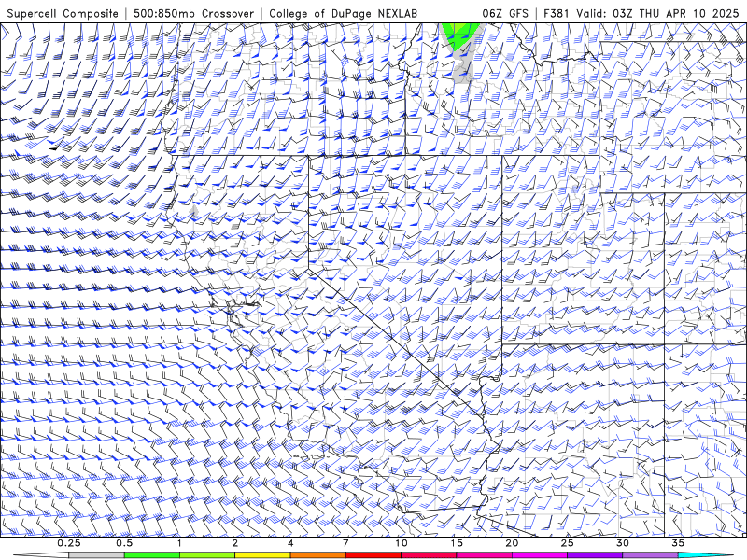Click the purple legend segment between 25 and 30
The width and height of the screenshot is (747, 560).
point(595,555)
